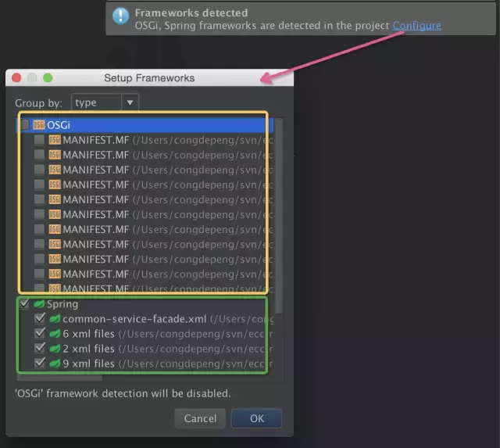Click the vertical scrollbar of the frameworks list
500x448 pixels.
pos(278,216)
